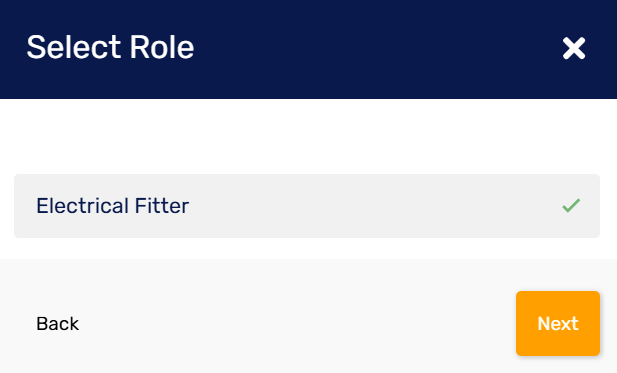Click Next to continue
The width and height of the screenshot is (617, 373).
tap(558, 323)
